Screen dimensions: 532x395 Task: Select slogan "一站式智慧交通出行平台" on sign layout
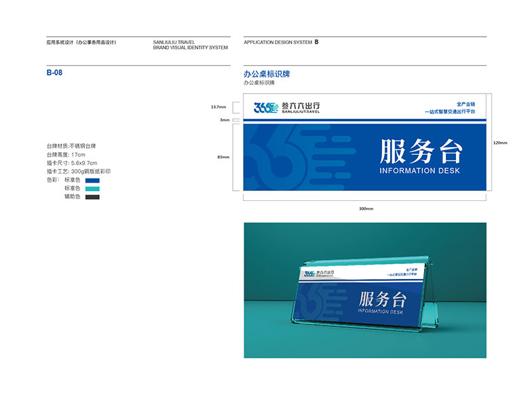pyautogui.click(x=450, y=111)
